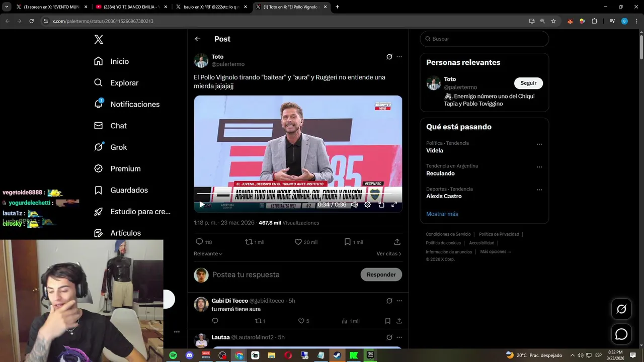Open Epic Games launcher from taskbar
Screen dimensions: 644x362
[370, 355]
